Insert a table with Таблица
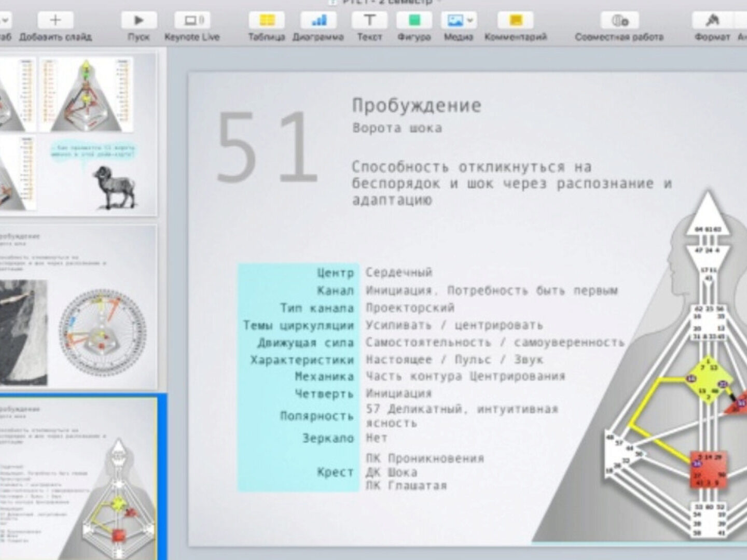 click(x=266, y=20)
